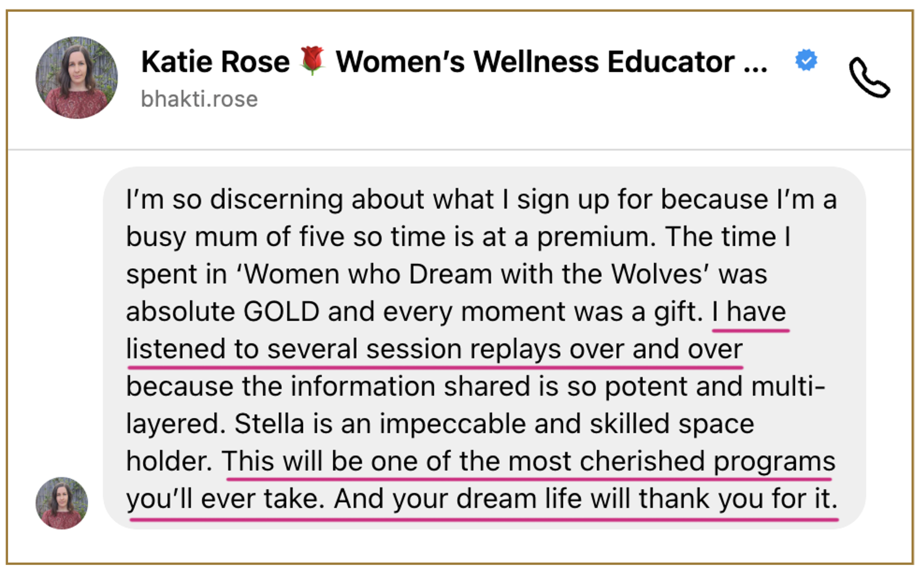Click the rose emoji in the header name

(x=312, y=60)
